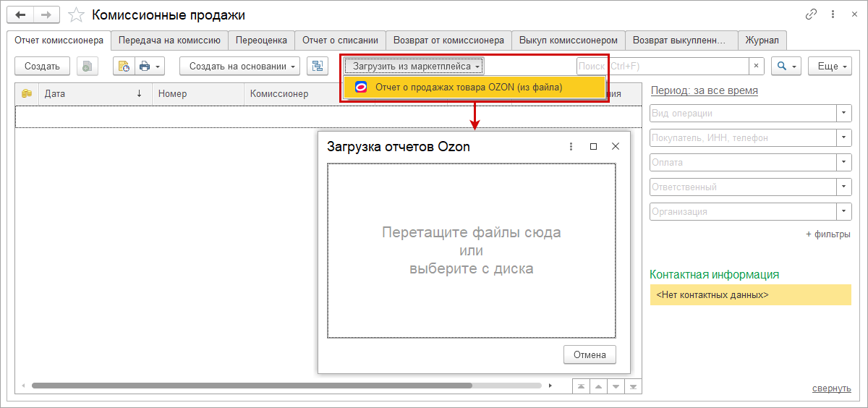
Task: Click the Вид операции input field
Action: (743, 113)
